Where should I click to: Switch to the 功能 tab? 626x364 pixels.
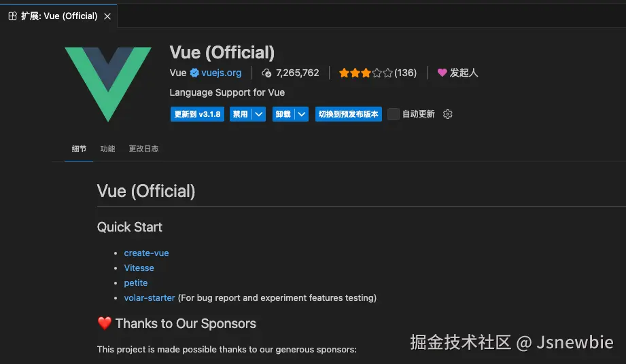(107, 149)
